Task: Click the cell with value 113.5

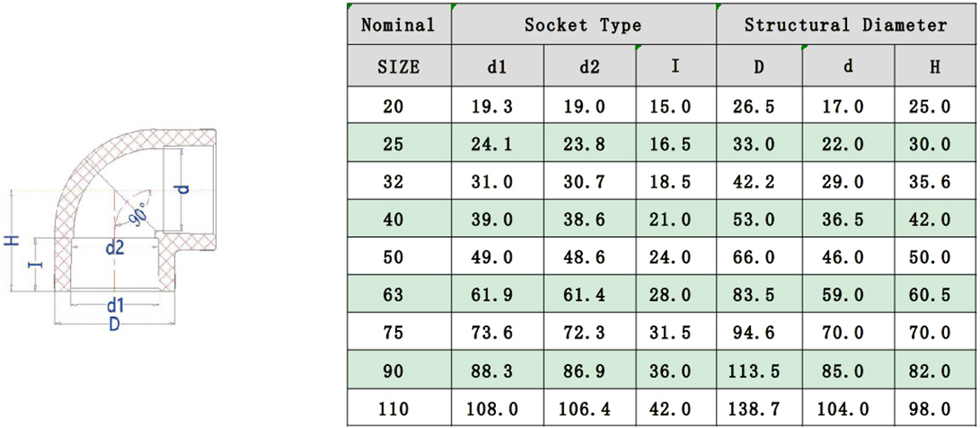Action: [758, 370]
